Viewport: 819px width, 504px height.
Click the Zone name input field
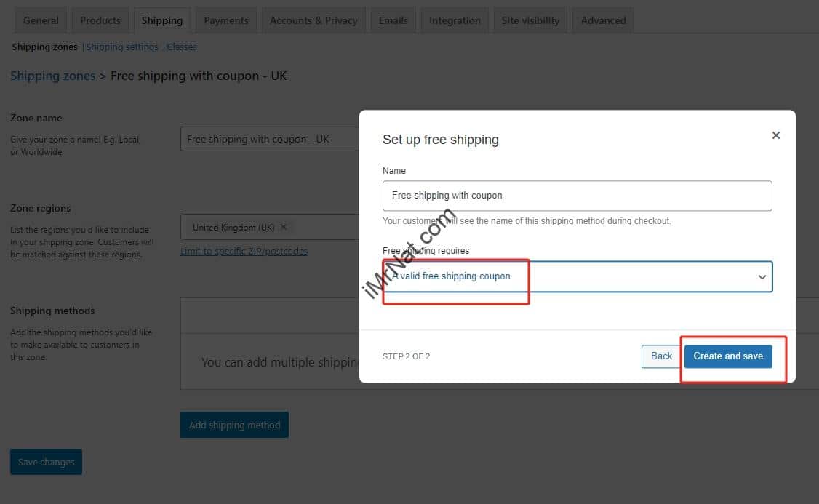(270, 140)
